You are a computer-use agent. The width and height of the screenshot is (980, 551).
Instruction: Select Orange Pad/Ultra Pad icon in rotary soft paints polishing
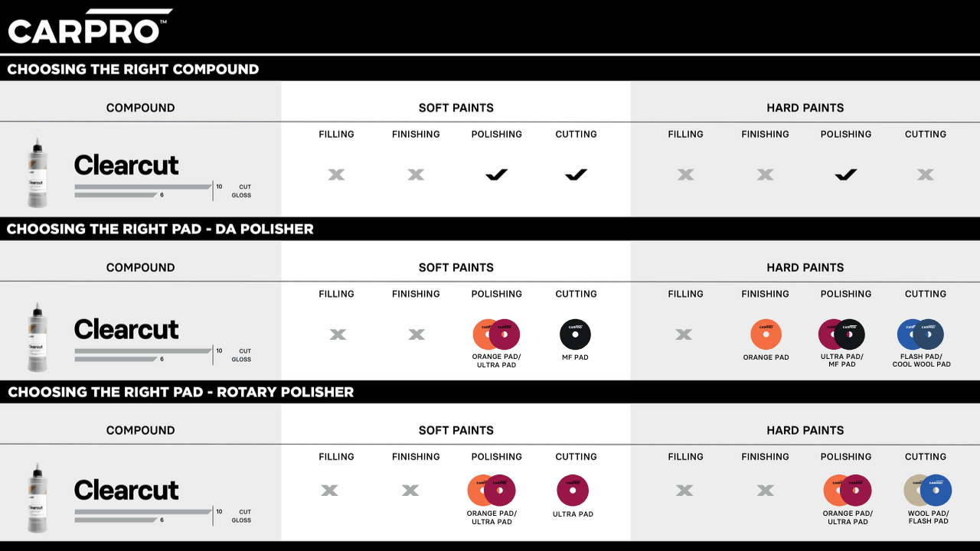(x=491, y=491)
